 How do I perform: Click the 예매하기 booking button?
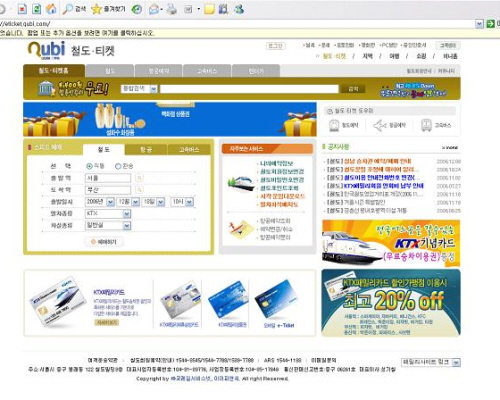coord(104,242)
